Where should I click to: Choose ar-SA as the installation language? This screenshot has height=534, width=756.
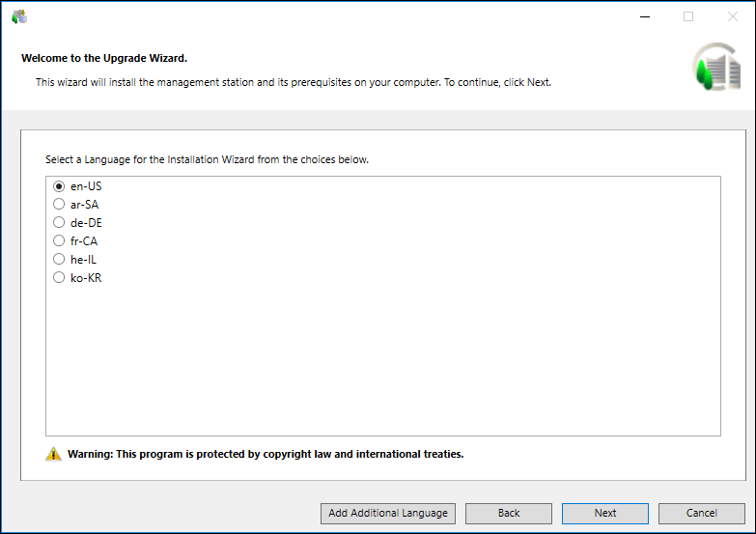pyautogui.click(x=59, y=205)
